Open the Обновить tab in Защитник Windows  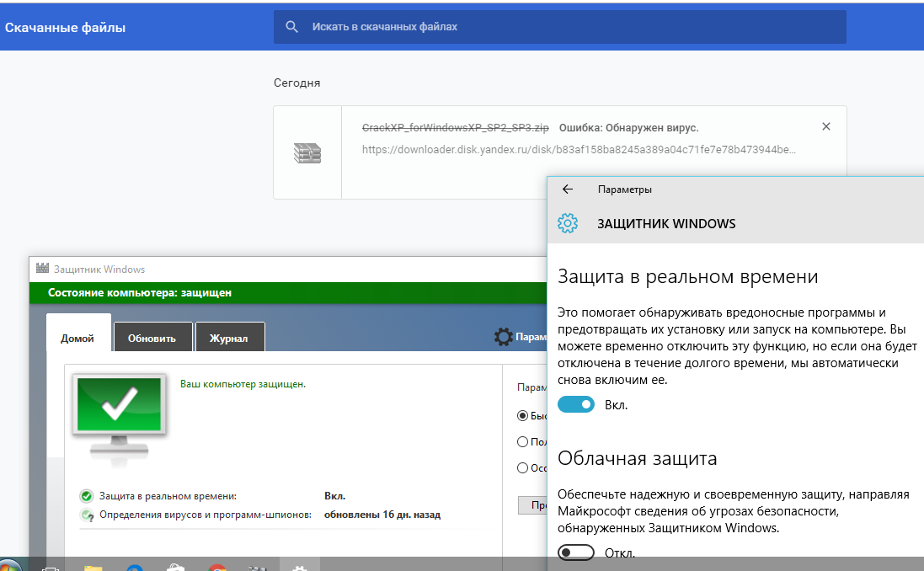(152, 338)
